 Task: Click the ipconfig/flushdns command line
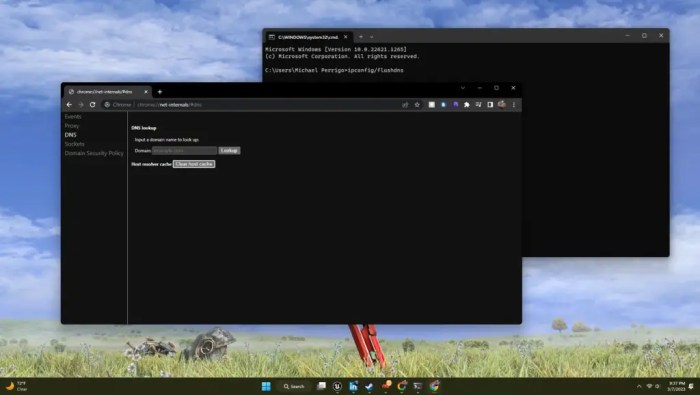coord(334,70)
